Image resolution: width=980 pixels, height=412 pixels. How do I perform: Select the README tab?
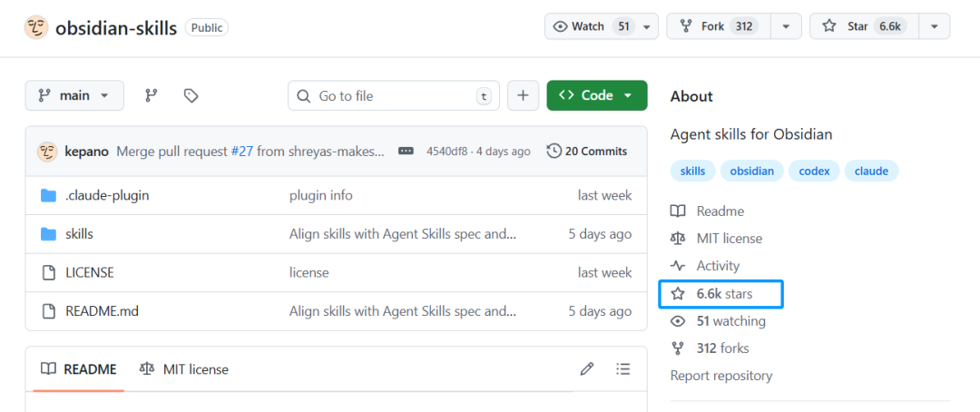coord(80,369)
